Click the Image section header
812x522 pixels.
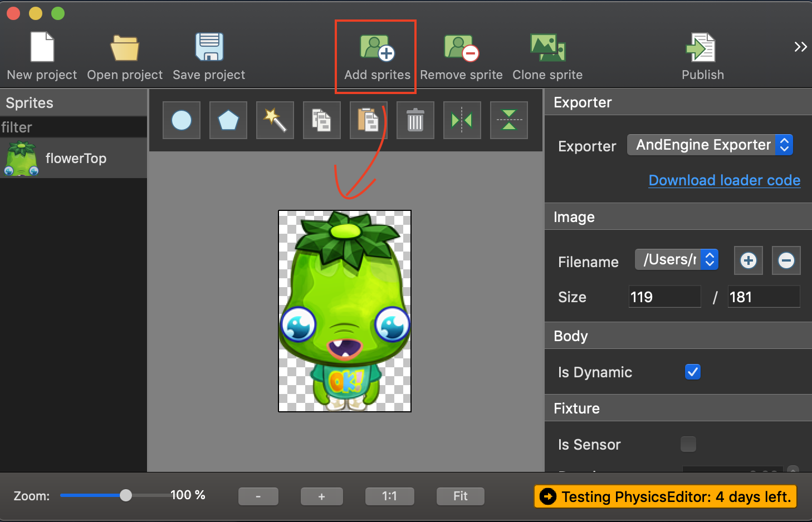[678, 216]
